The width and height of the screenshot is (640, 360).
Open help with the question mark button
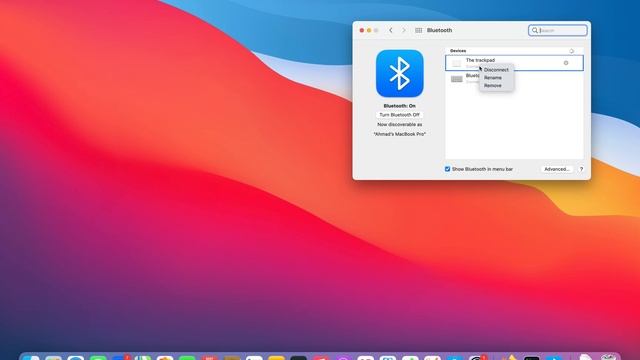point(581,169)
